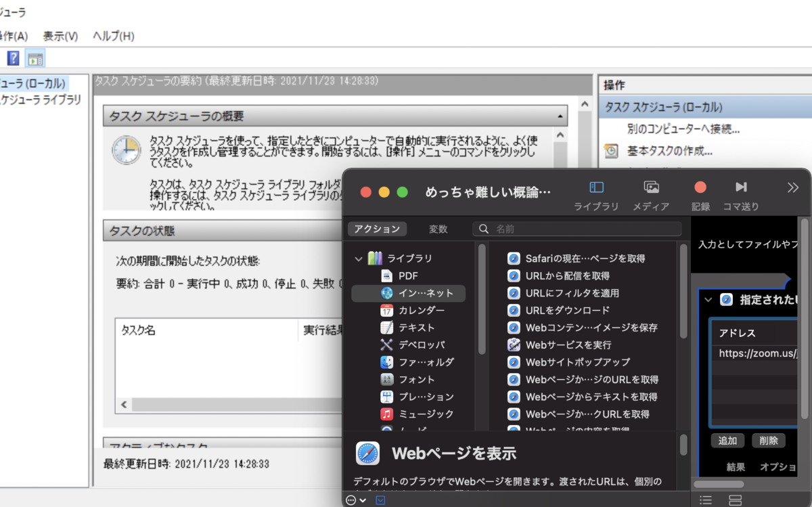Click the Add (追加) button

coord(727,441)
